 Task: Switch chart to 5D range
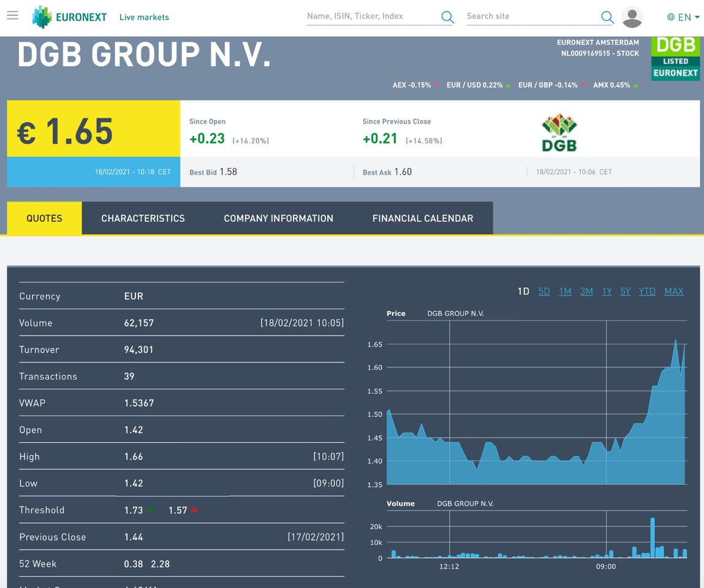(x=544, y=292)
